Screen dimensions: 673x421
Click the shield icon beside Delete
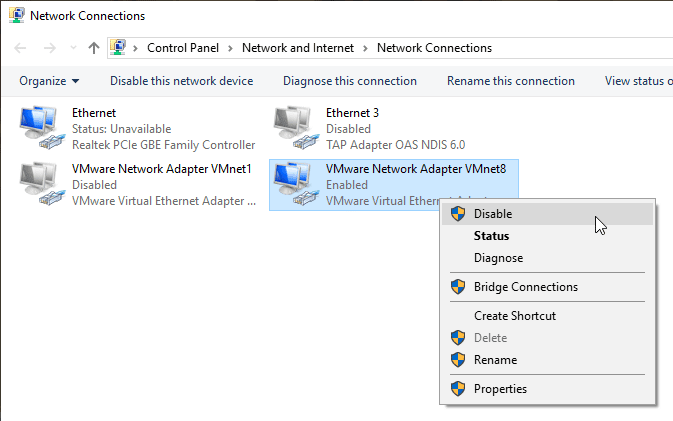pyautogui.click(x=458, y=338)
